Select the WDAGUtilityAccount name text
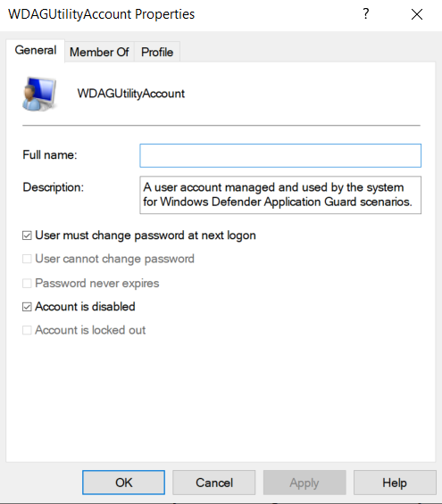Screen dimensions: 442x504 pyautogui.click(x=131, y=94)
